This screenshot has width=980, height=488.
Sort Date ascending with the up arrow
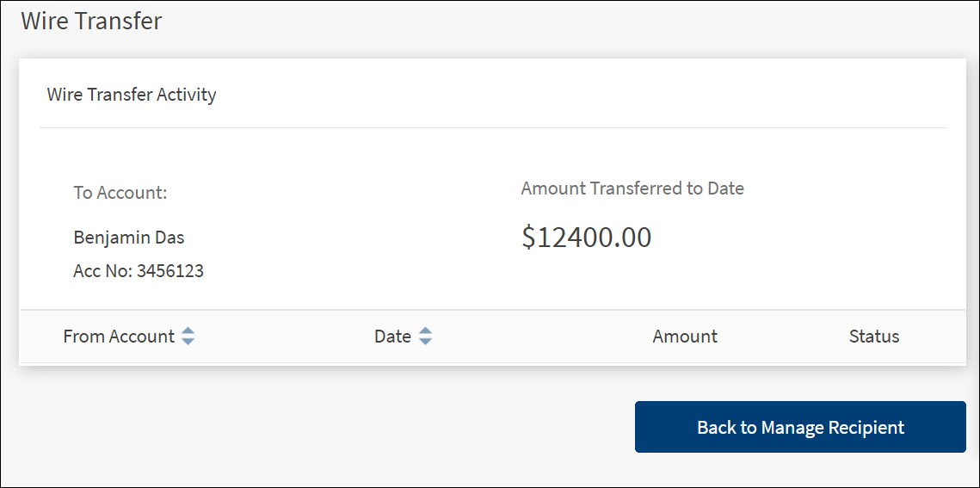click(425, 331)
